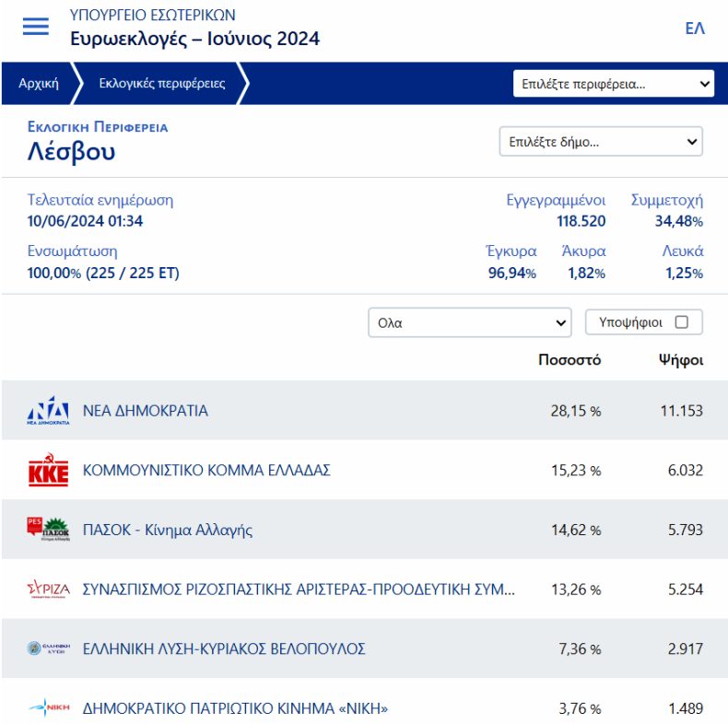Click the Λευκά value 1,25%
This screenshot has width=728, height=724.
click(685, 273)
